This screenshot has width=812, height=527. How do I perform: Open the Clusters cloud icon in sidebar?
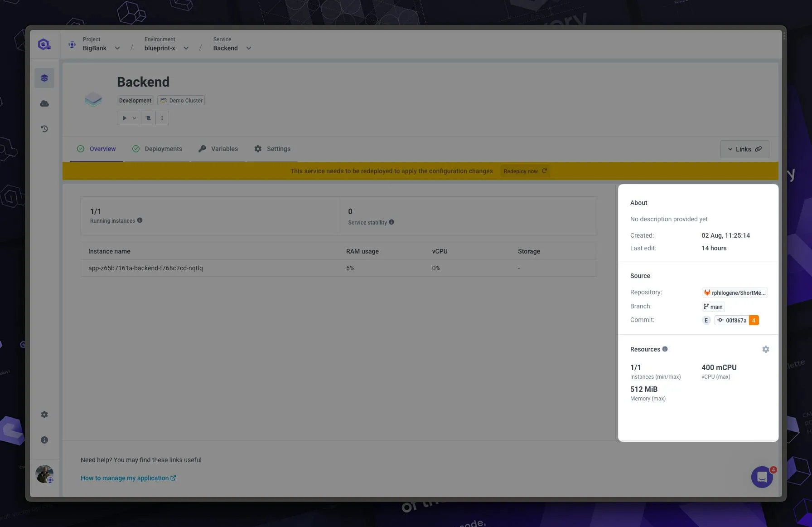(x=44, y=103)
